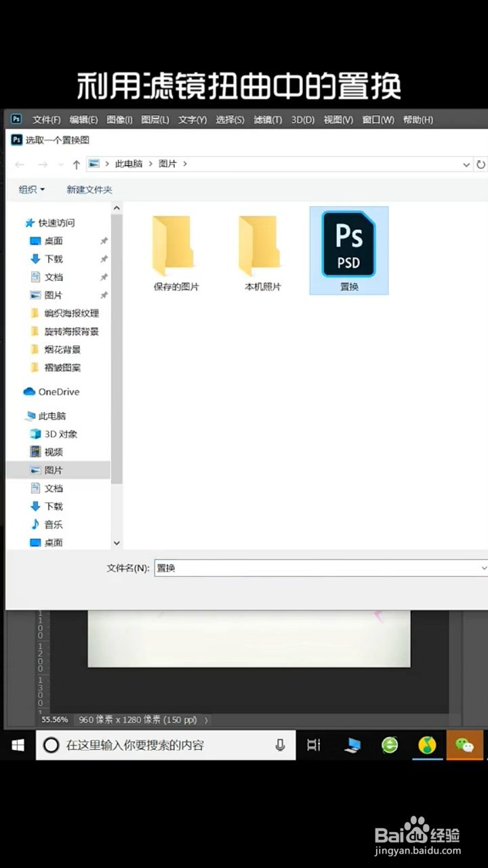The width and height of the screenshot is (488, 868).
Task: Open the 窗口(W) menu
Action: click(378, 120)
